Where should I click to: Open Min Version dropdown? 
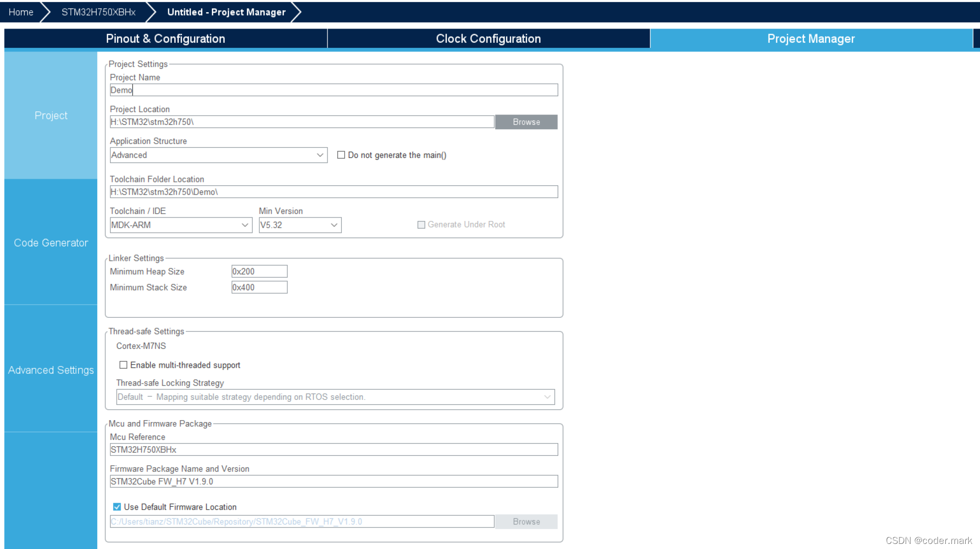pos(300,225)
